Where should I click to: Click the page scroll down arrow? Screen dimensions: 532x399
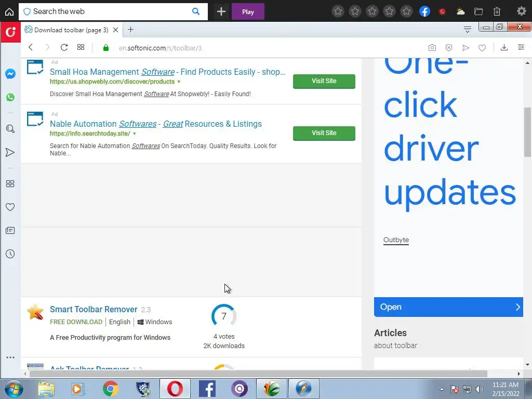tap(527, 365)
